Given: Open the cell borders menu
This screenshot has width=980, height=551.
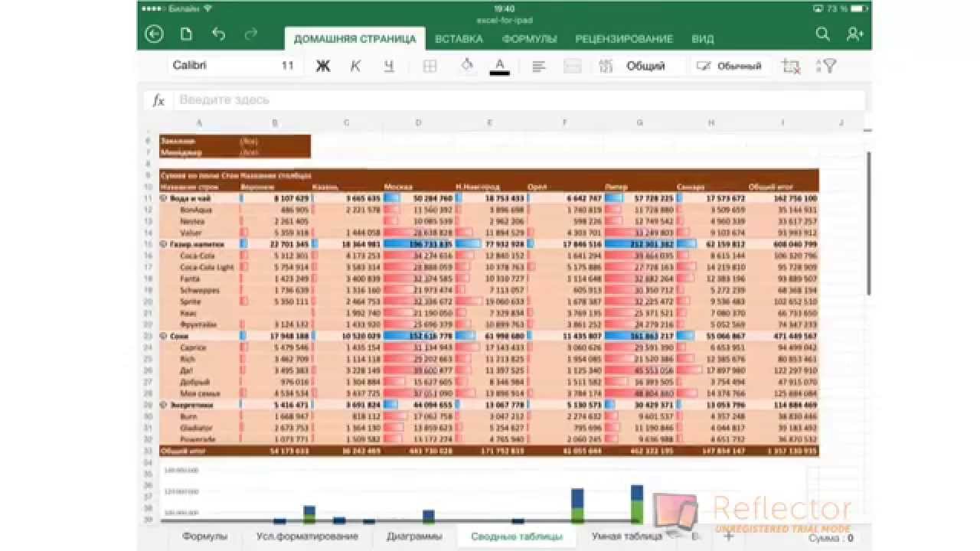Looking at the screenshot, I should (430, 67).
